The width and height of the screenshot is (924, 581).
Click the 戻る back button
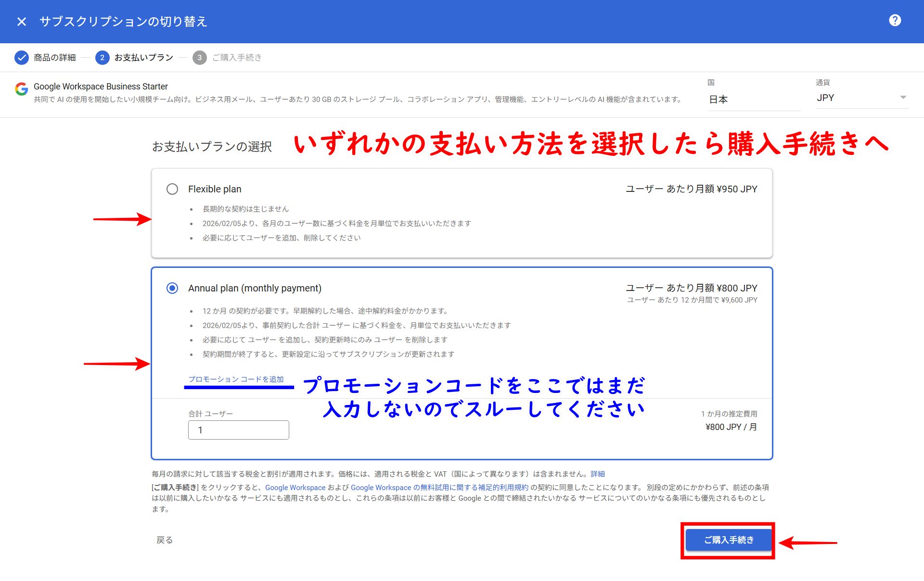coord(165,540)
